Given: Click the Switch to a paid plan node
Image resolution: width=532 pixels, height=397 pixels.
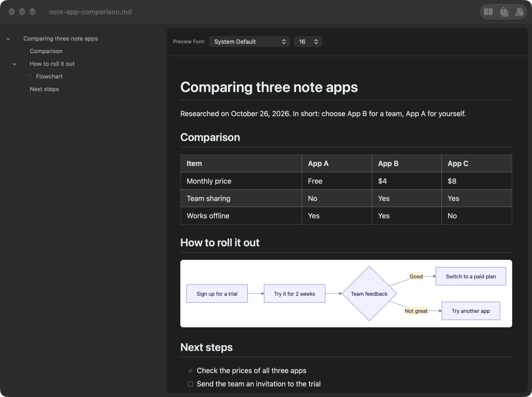Looking at the screenshot, I should click(471, 276).
